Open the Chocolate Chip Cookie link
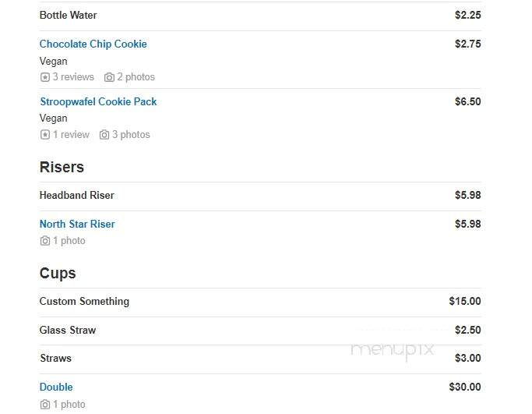Viewport: 532px width, 414px height. (93, 44)
